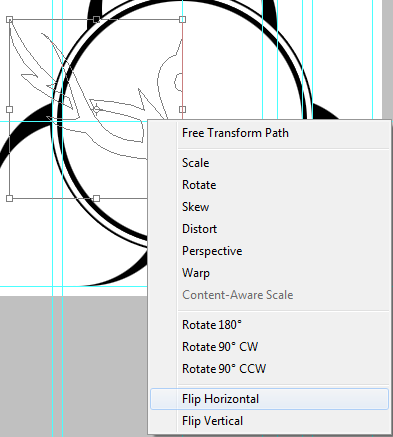Click the right-middle transform handle
This screenshot has height=437, width=393.
pos(182,109)
